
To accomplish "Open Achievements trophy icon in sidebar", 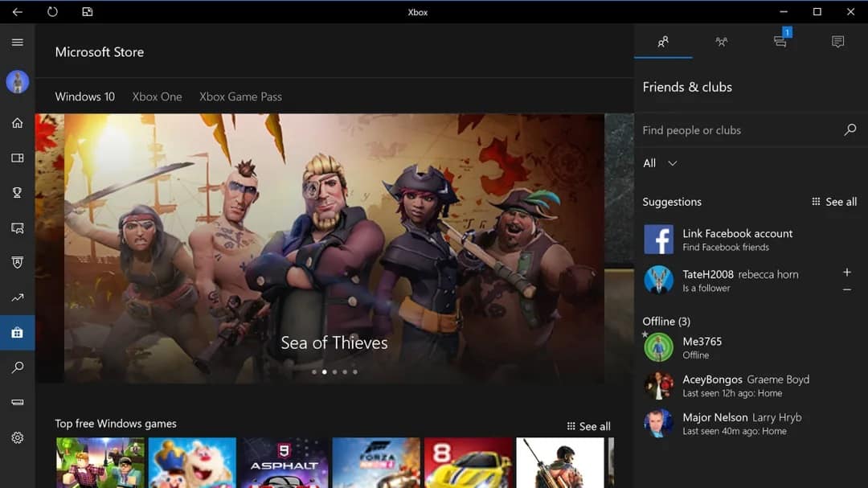I will coord(17,193).
